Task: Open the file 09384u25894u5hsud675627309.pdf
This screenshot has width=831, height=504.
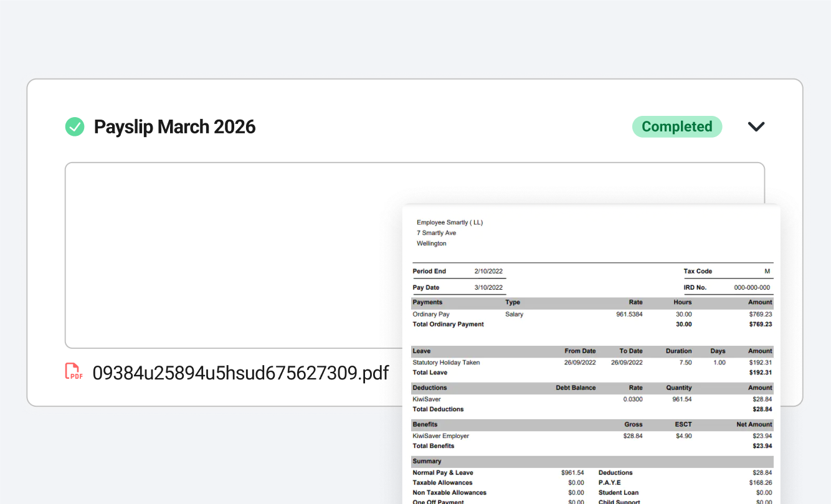Action: pyautogui.click(x=240, y=372)
